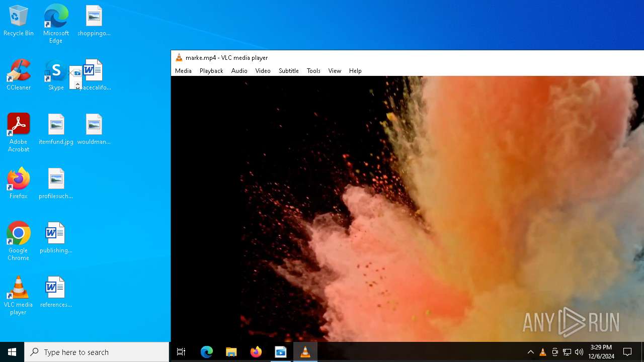Image resolution: width=644 pixels, height=362 pixels.
Task: Click the Meet Now camera tray icon
Action: click(x=555, y=352)
